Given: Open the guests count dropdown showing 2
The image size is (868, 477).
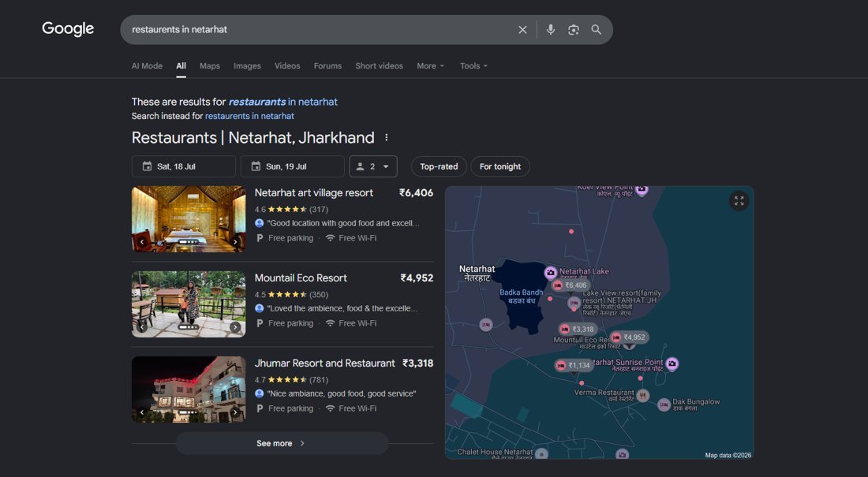Looking at the screenshot, I should tap(373, 166).
